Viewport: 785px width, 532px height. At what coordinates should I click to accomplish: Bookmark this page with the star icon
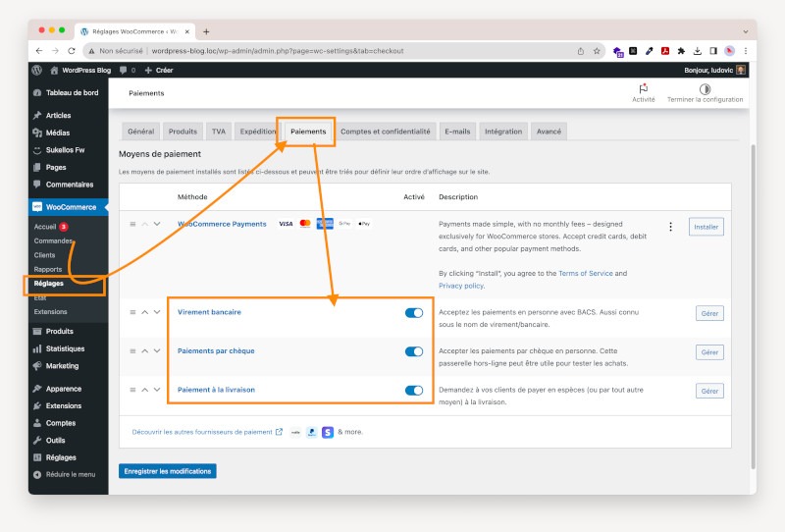click(x=597, y=51)
